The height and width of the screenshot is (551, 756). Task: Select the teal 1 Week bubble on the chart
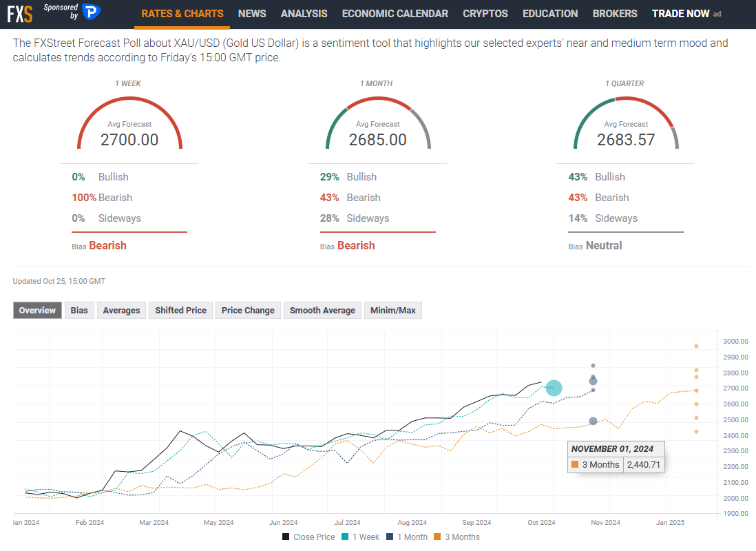(x=553, y=388)
